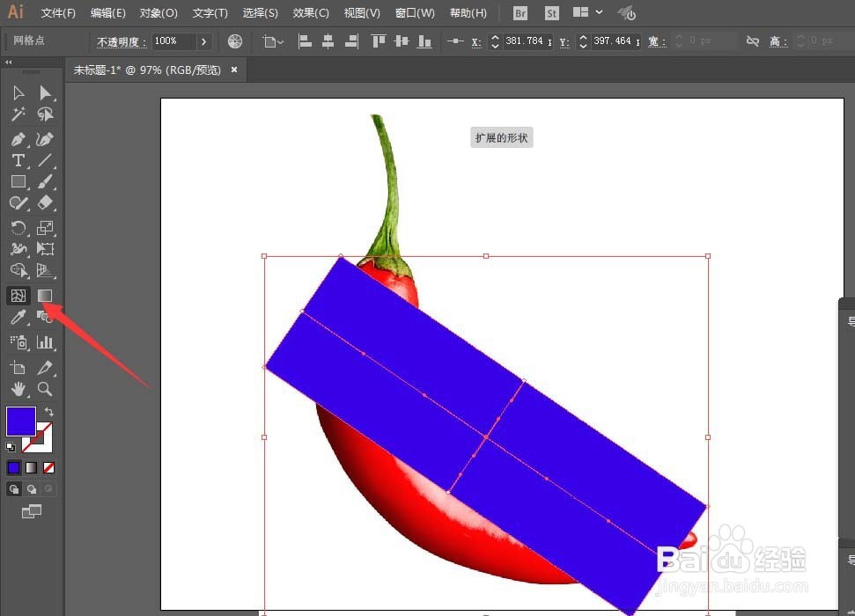Open the workspace layout switcher dropdown
The height and width of the screenshot is (616, 855).
588,12
